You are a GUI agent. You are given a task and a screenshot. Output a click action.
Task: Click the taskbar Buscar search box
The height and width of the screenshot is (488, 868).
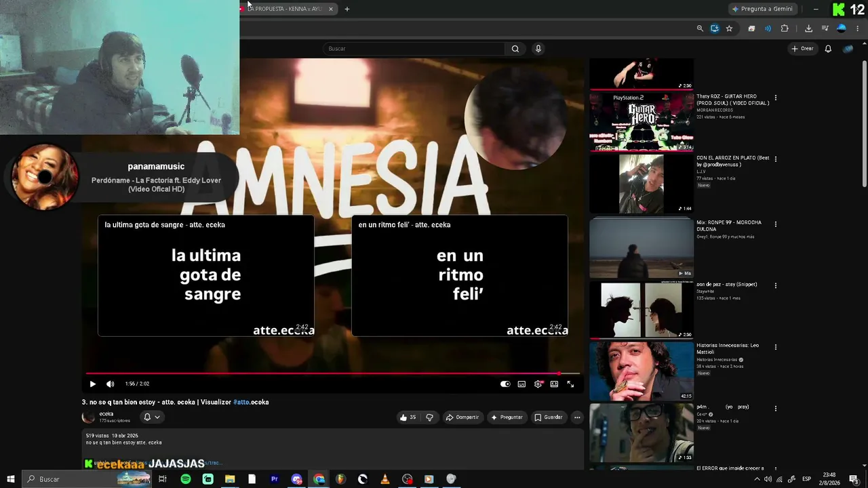pyautogui.click(x=87, y=479)
